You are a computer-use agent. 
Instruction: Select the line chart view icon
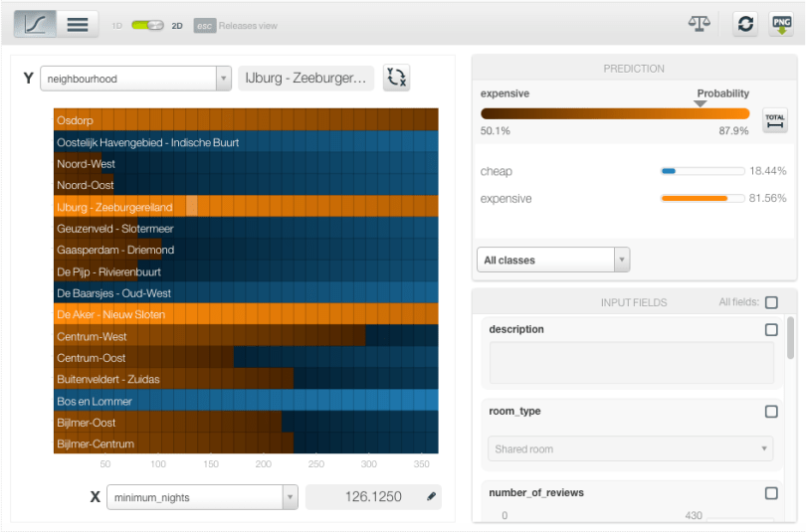click(34, 25)
